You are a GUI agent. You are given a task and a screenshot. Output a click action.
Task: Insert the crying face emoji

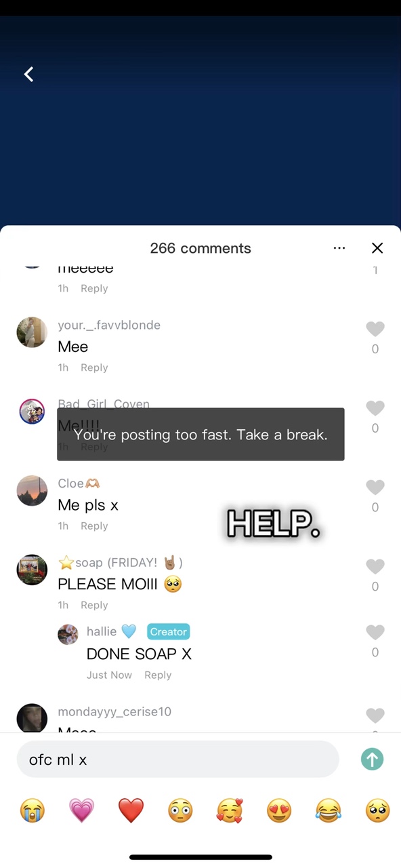pyautogui.click(x=32, y=810)
